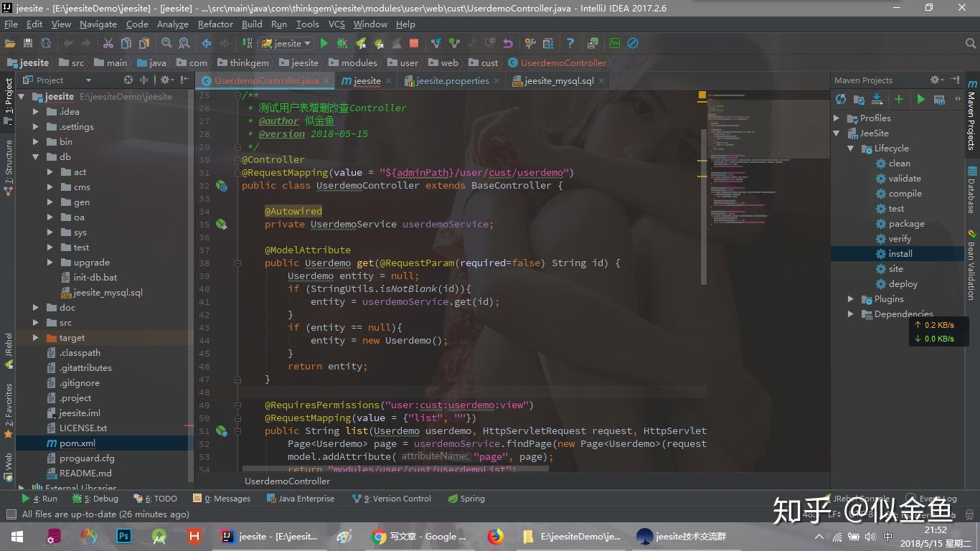Click gutter bean icon at line 32
Screen dimensions: 980x551
point(222,186)
